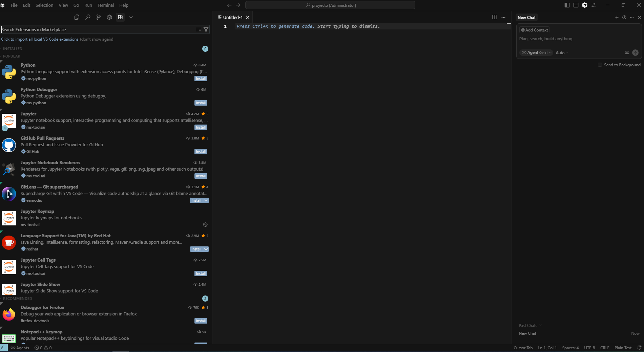Expand additional views chevron in sidebar
The image size is (644, 352).
tap(131, 17)
